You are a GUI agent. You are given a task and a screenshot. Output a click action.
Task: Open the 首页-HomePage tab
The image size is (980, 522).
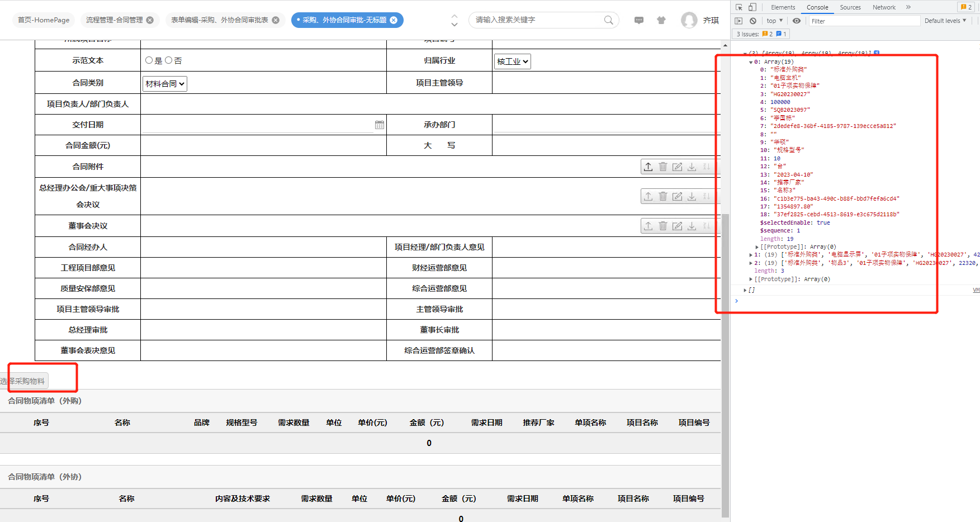click(x=44, y=20)
